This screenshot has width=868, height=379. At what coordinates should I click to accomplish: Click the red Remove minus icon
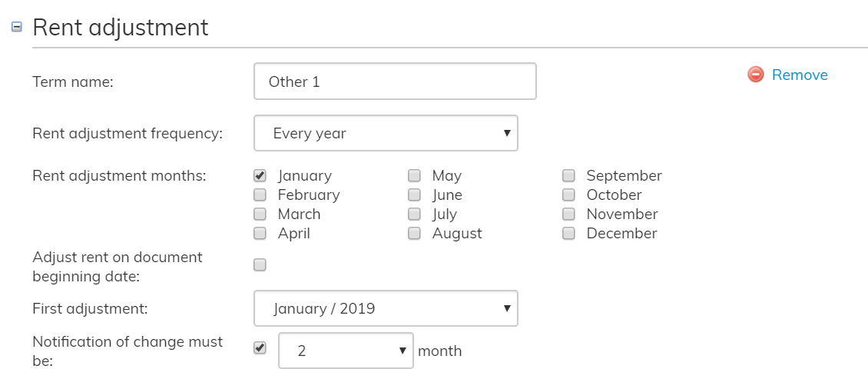pyautogui.click(x=756, y=75)
